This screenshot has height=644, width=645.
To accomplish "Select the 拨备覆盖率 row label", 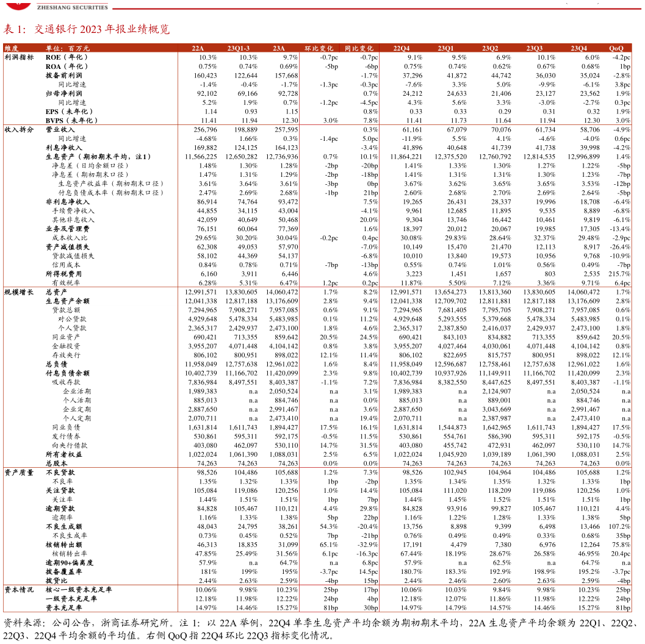I will coord(63,572).
